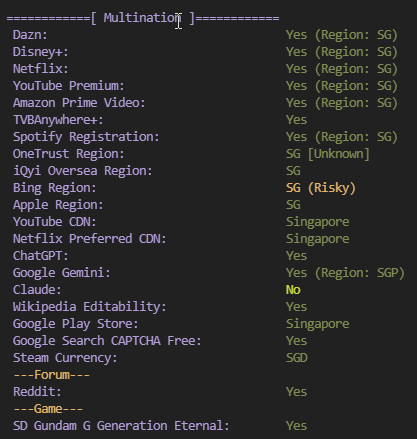Select the Disney+ result Yes (Region: SG)
This screenshot has width=417, height=439.
point(342,52)
